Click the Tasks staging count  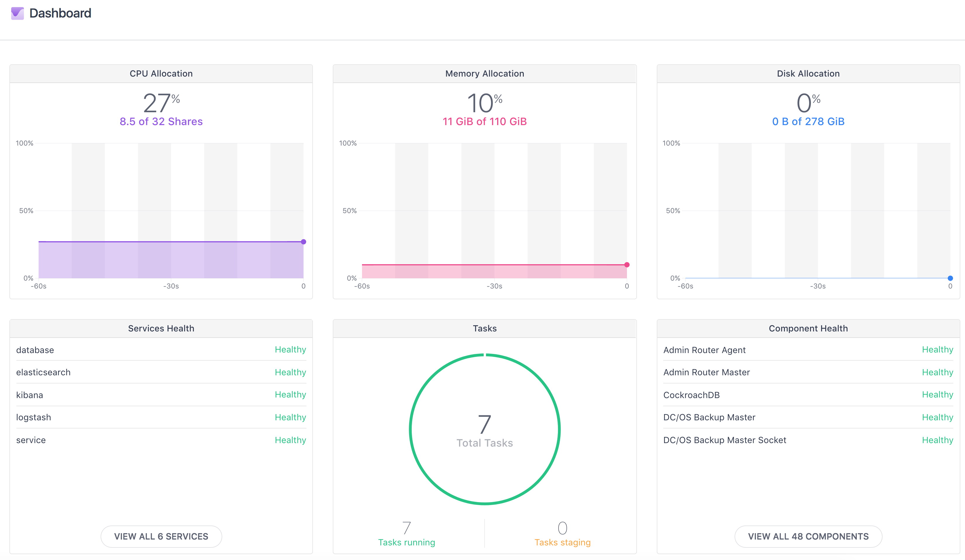click(x=562, y=528)
